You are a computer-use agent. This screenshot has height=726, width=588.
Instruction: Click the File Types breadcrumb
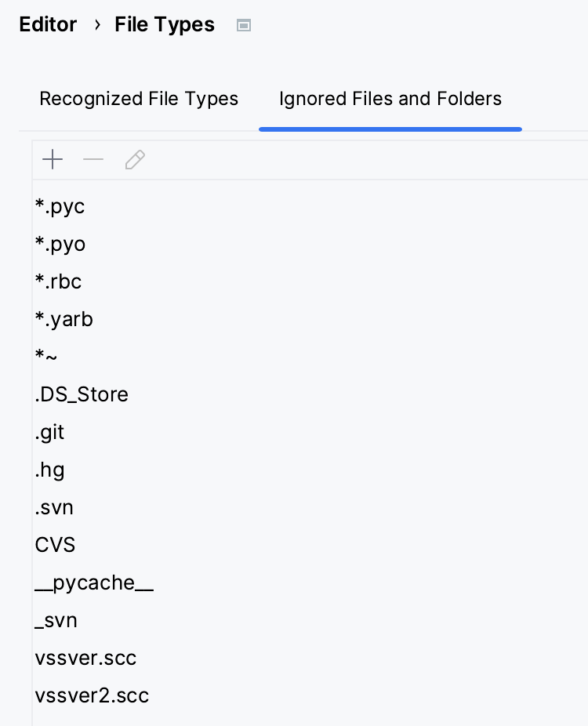point(164,24)
